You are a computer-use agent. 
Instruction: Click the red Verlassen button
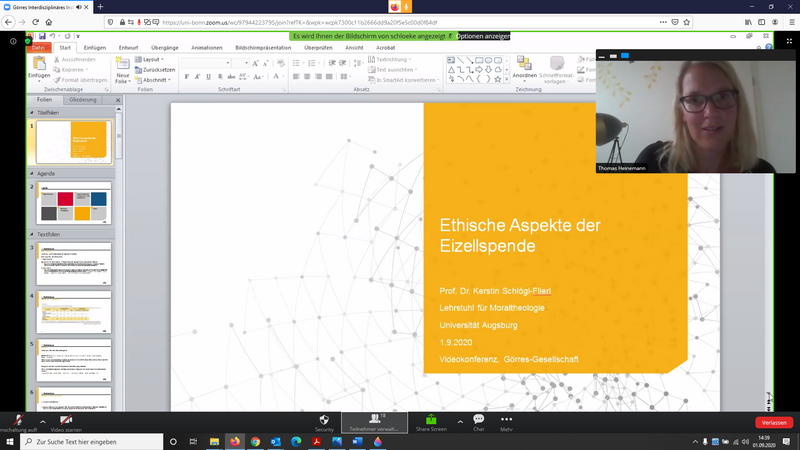[x=773, y=422]
